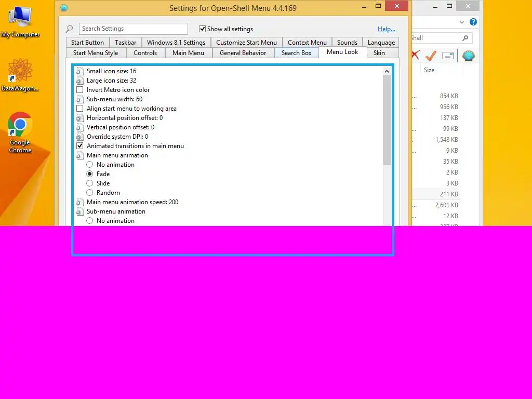The width and height of the screenshot is (532, 399).
Task: Select No animation under Sub-menu animation
Action: 89,221
